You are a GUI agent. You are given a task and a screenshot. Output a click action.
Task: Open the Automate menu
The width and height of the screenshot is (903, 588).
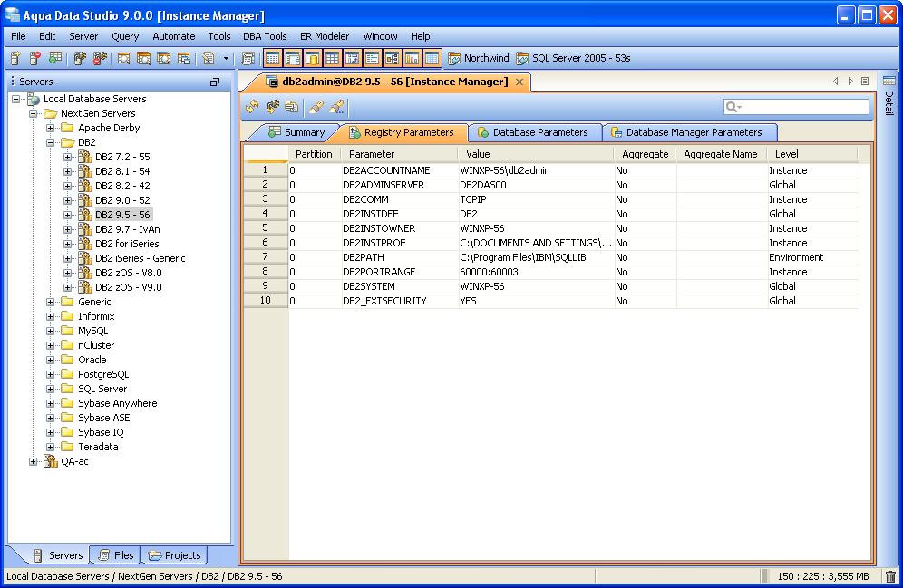173,36
